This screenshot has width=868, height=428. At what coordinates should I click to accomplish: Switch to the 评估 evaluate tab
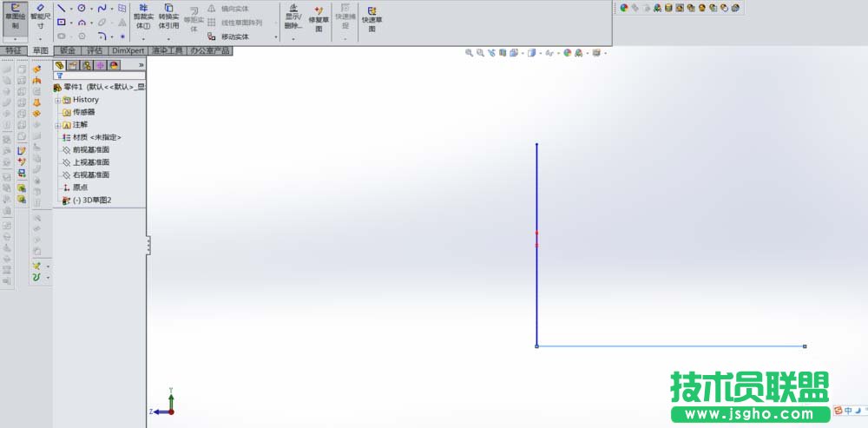point(95,51)
